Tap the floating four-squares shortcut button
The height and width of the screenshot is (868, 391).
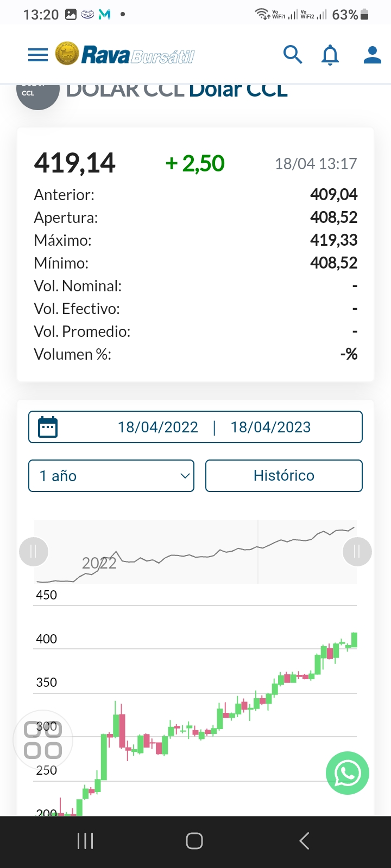pyautogui.click(x=43, y=739)
